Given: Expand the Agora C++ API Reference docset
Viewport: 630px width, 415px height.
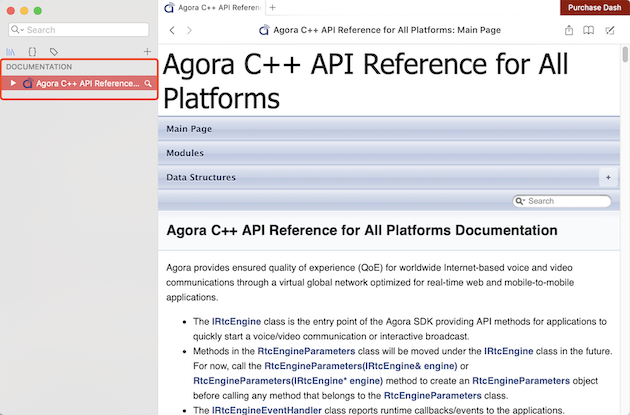Looking at the screenshot, I should [13, 83].
